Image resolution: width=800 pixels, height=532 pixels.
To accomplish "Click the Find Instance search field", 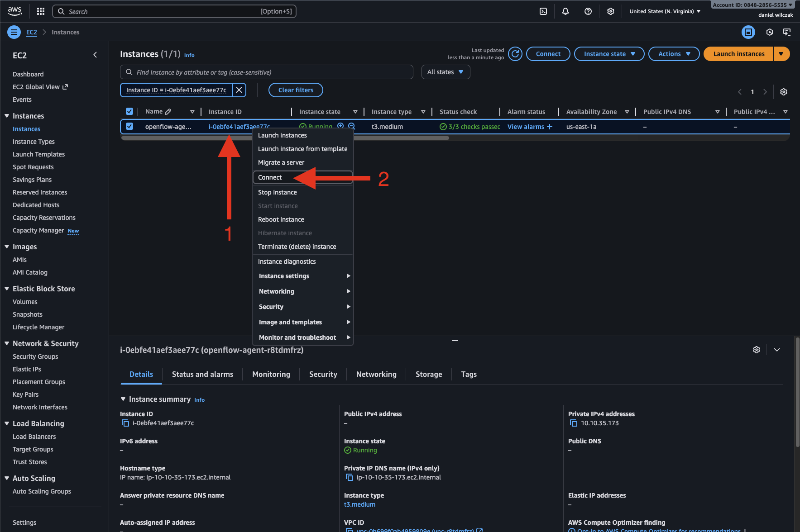I will click(x=267, y=72).
